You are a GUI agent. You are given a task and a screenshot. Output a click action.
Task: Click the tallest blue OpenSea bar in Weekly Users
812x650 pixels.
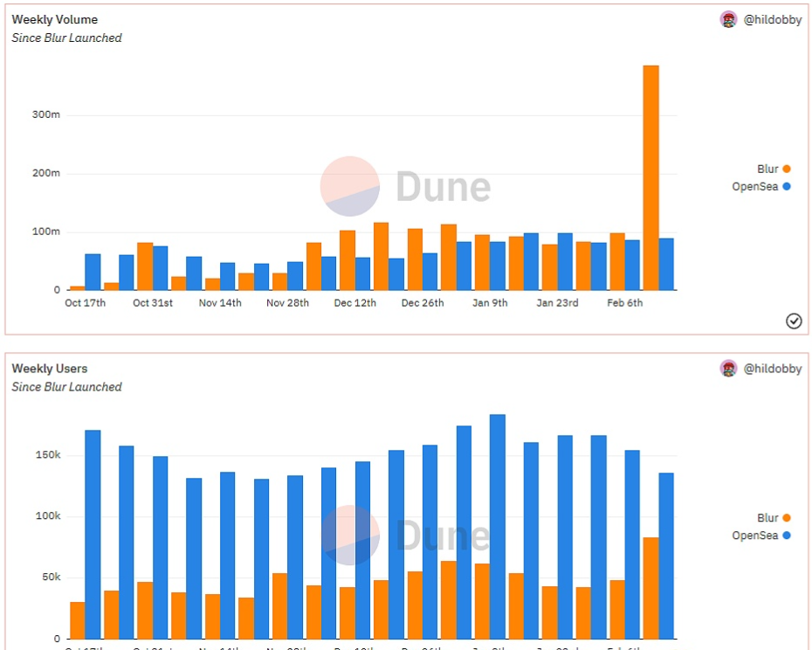pyautogui.click(x=498, y=526)
